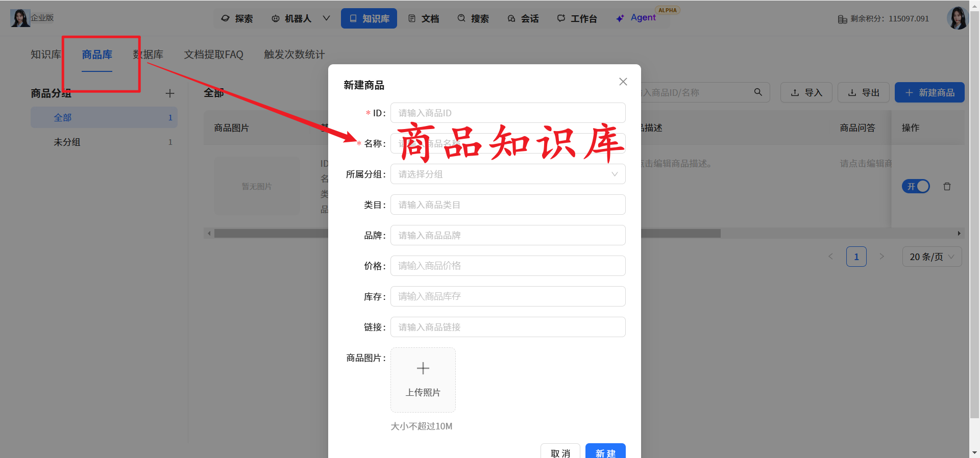Click the table scroll-left arrow
Image resolution: width=980 pixels, height=458 pixels.
coord(209,233)
